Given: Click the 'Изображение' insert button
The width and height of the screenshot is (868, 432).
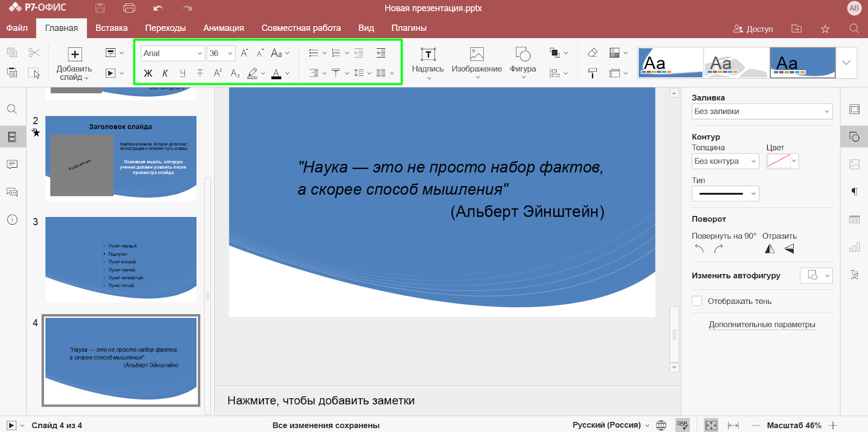Looking at the screenshot, I should click(x=477, y=63).
